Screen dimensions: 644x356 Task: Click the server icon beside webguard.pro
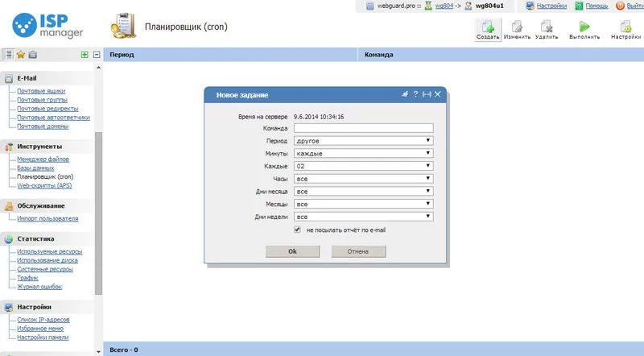[369, 6]
